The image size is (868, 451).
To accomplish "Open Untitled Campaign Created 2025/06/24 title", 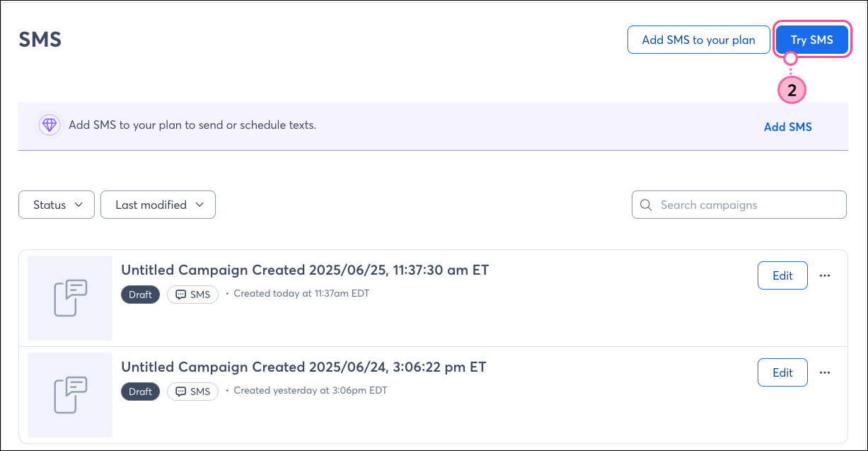I will [303, 367].
